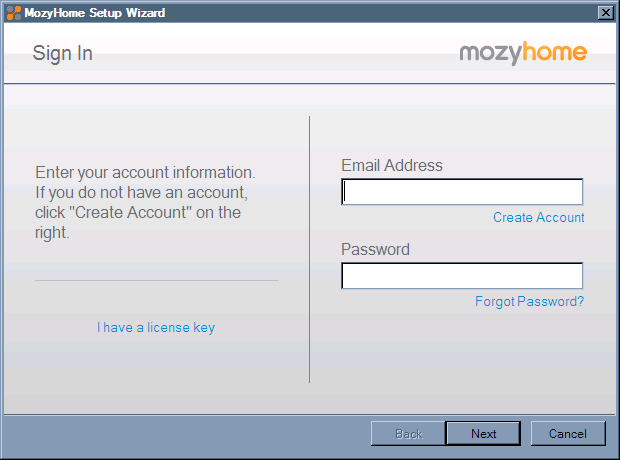
Task: Click the "Email Address" label
Action: point(392,166)
